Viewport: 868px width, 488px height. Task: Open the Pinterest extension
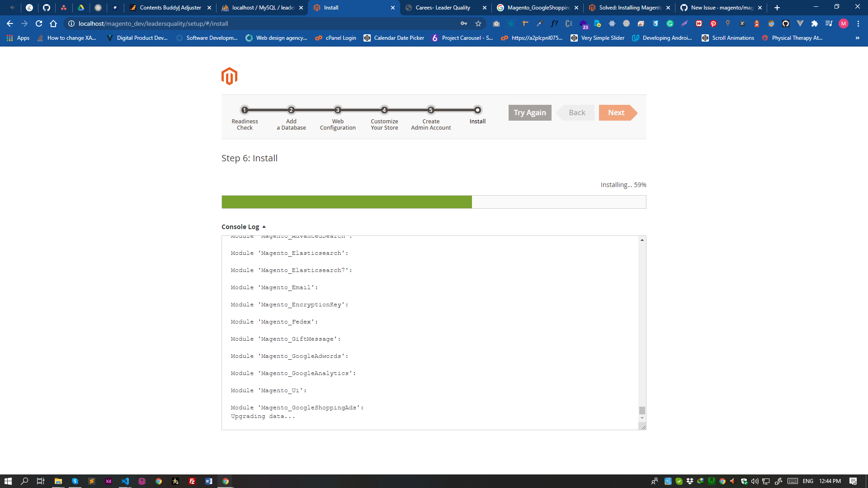click(713, 23)
